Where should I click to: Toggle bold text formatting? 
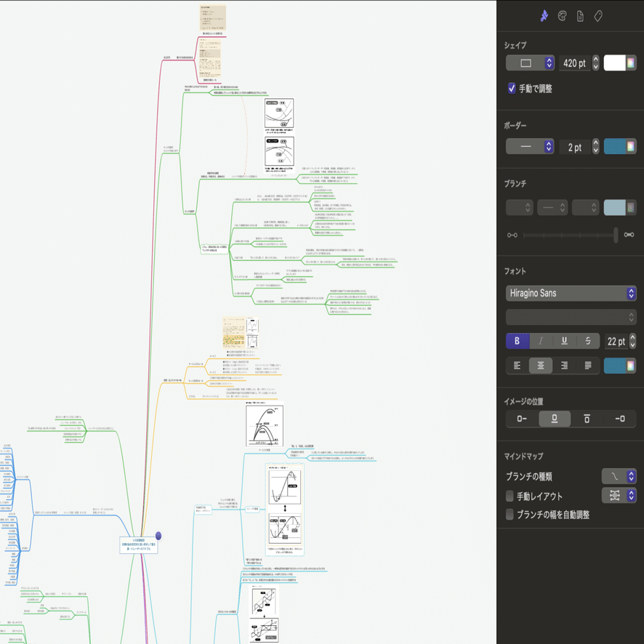[517, 341]
